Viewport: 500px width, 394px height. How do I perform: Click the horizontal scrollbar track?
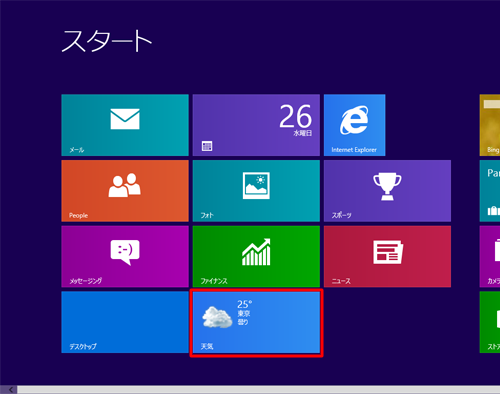pyautogui.click(x=259, y=390)
